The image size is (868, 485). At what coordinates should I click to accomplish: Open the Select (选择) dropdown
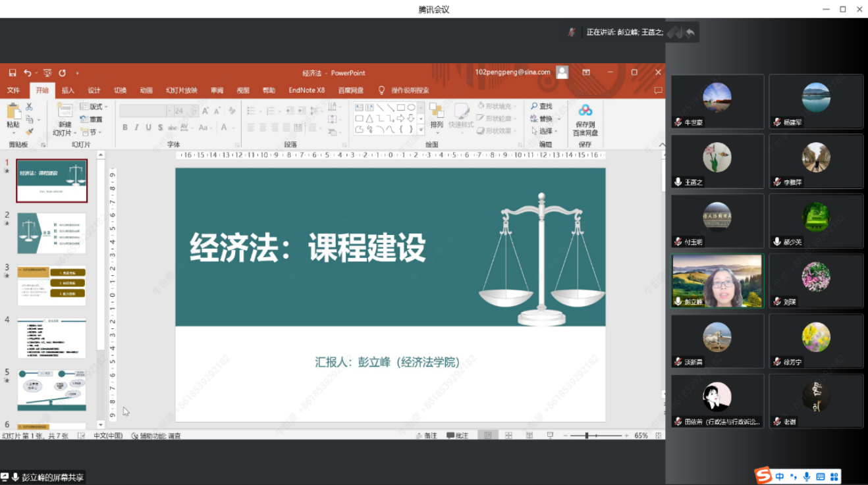point(545,131)
